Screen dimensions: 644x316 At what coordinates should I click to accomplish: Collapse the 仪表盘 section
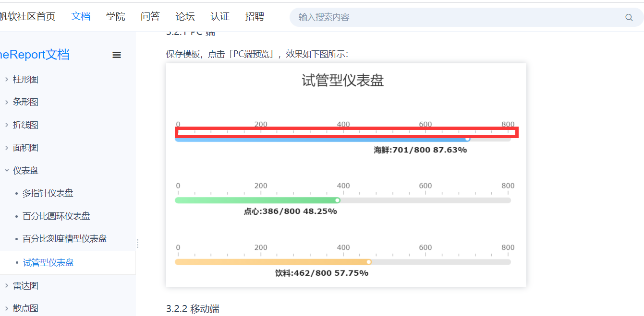tap(7, 170)
